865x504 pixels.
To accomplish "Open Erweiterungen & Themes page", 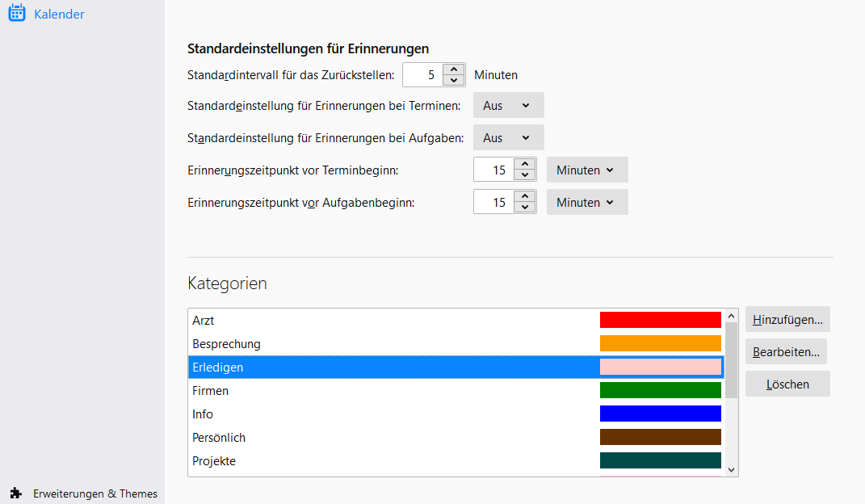I will coord(94,493).
